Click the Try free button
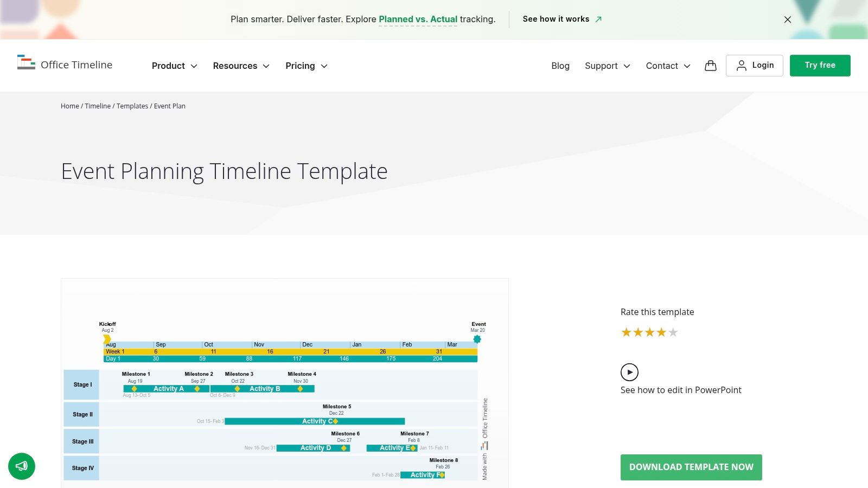 pyautogui.click(x=820, y=65)
